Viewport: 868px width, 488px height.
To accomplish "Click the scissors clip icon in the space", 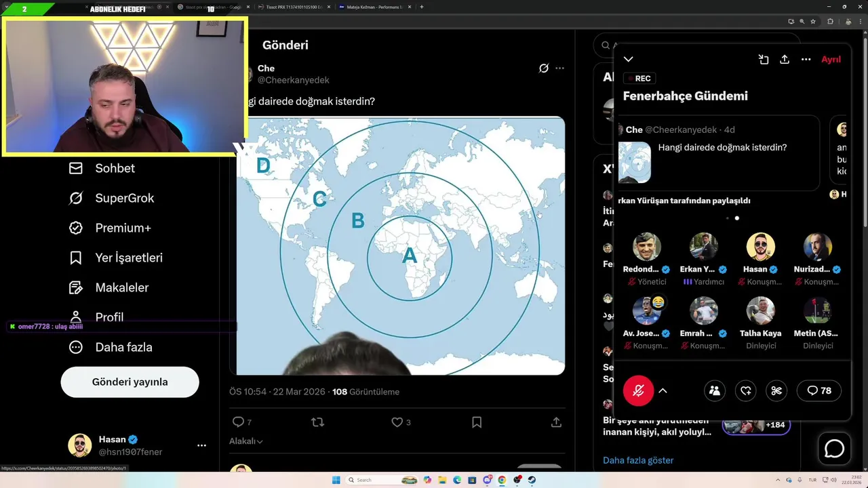I will coord(776,390).
